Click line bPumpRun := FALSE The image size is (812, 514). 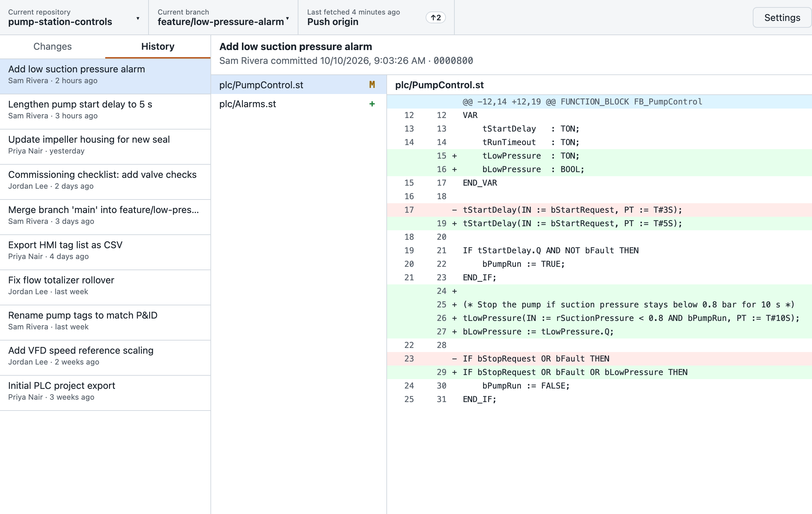[599, 386]
